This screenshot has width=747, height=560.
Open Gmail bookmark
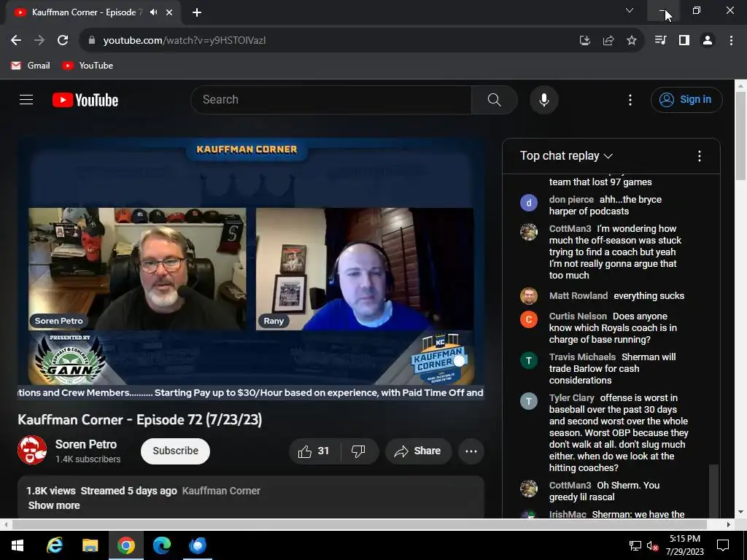(x=31, y=66)
